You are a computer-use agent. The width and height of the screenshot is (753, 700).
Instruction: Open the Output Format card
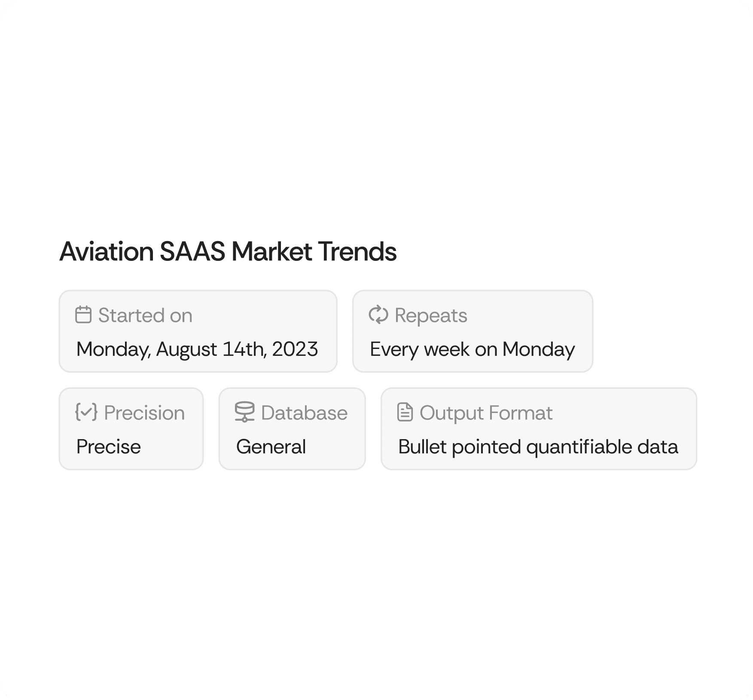(539, 429)
